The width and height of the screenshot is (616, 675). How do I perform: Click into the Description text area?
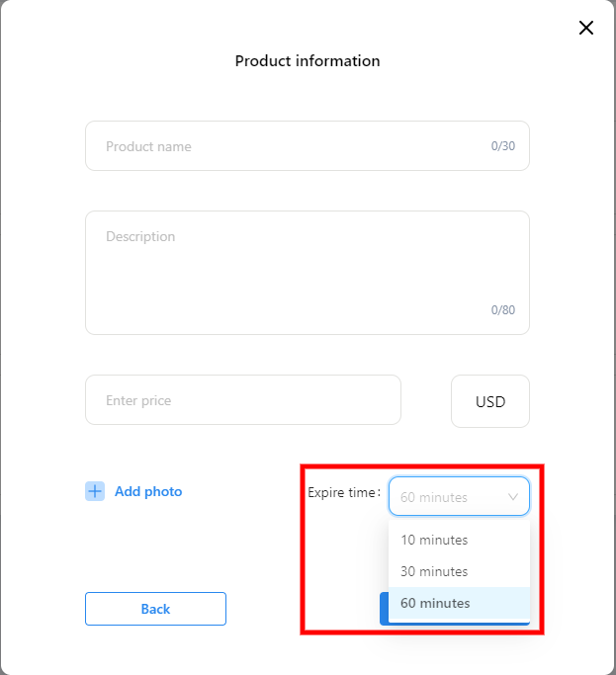pyautogui.click(x=307, y=273)
